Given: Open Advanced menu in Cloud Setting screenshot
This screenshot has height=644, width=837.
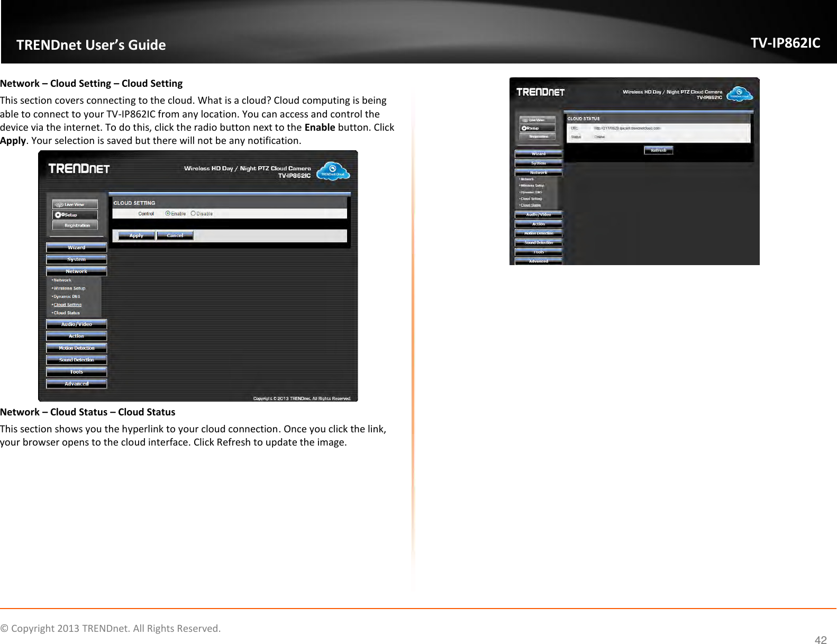Looking at the screenshot, I should (77, 384).
